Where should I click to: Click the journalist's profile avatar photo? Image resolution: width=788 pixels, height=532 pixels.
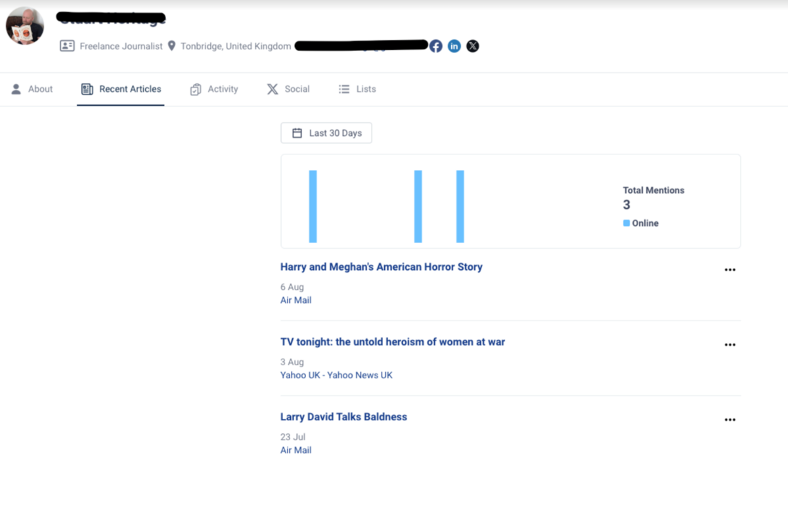(x=25, y=26)
